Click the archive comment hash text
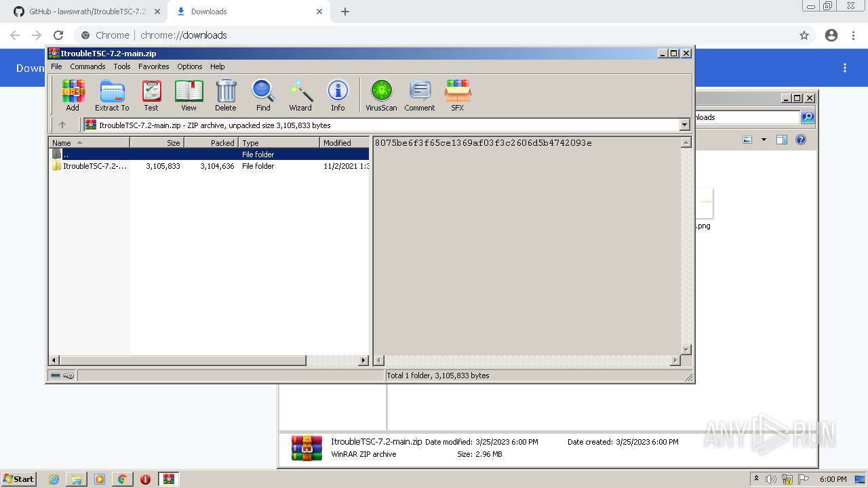 tap(484, 143)
